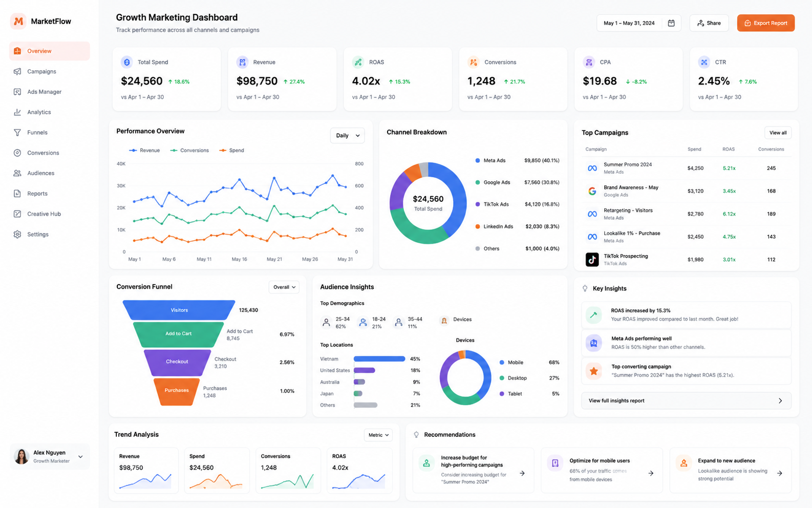
Task: Click the ROAS increased trend arrow icon
Action: (x=594, y=315)
